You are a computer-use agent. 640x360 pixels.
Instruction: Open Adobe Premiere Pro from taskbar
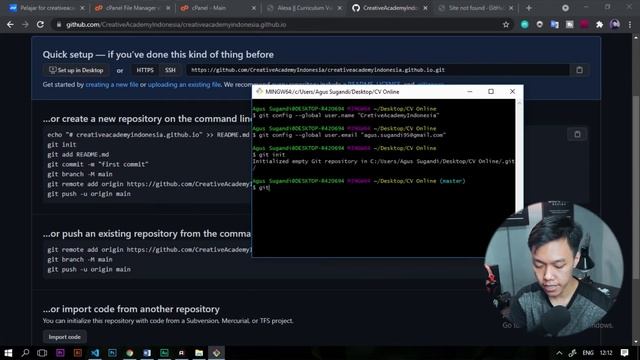coord(60,353)
